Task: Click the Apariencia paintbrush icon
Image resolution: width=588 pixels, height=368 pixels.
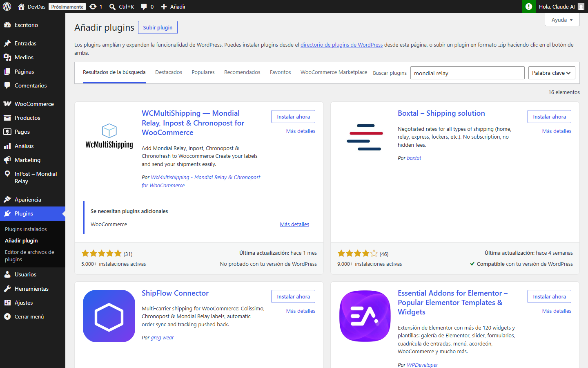Action: tap(7, 200)
